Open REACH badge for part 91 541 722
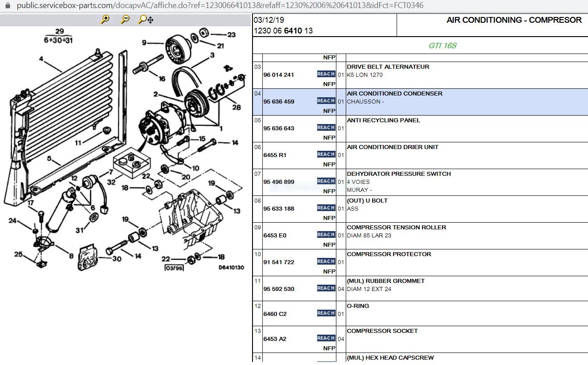The image size is (588, 365). (x=326, y=261)
